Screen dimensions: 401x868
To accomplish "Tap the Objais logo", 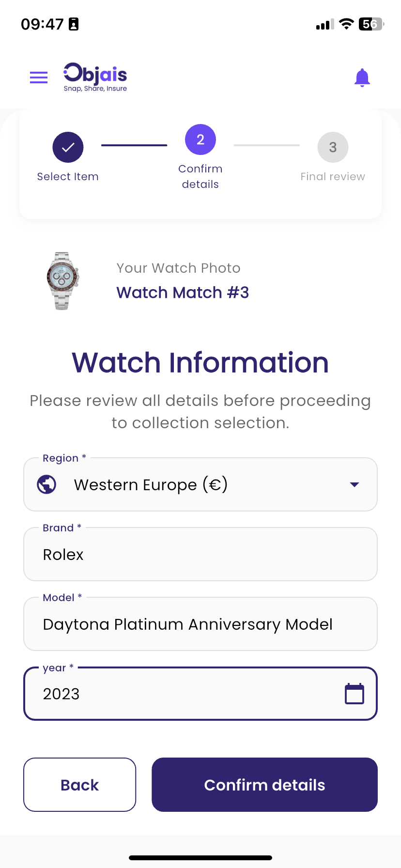I will point(95,77).
